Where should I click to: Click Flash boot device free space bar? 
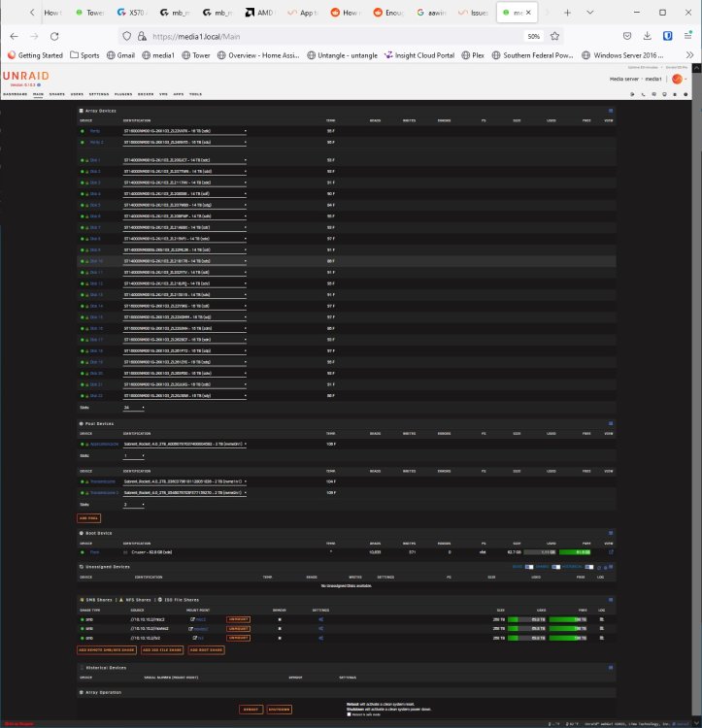coord(575,552)
